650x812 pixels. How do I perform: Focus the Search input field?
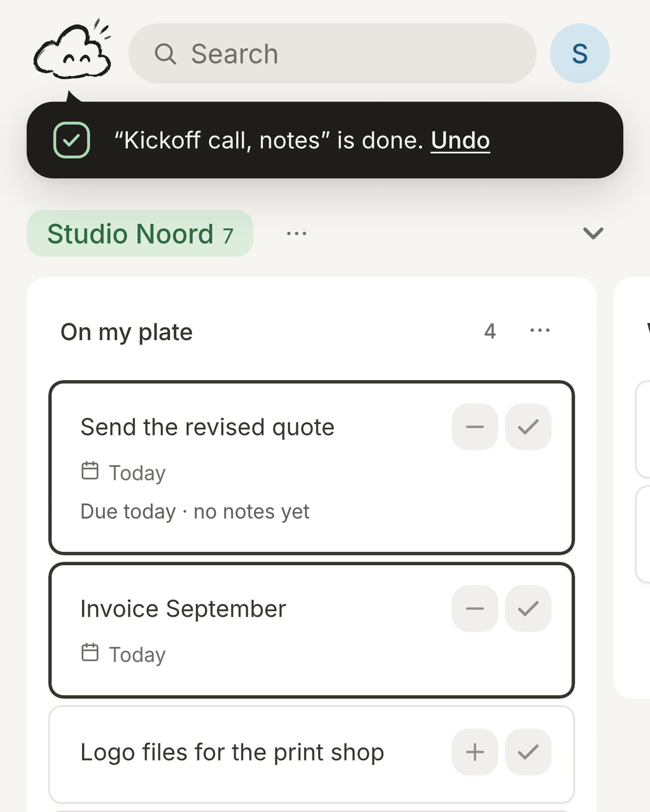pyautogui.click(x=332, y=53)
